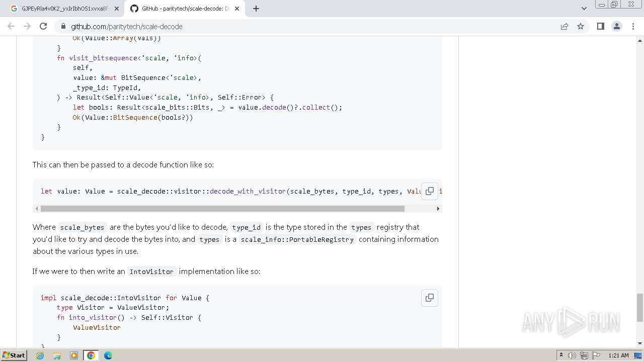This screenshot has width=644, height=362.
Task: Open Chrome profile avatar menu
Action: pyautogui.click(x=616, y=26)
